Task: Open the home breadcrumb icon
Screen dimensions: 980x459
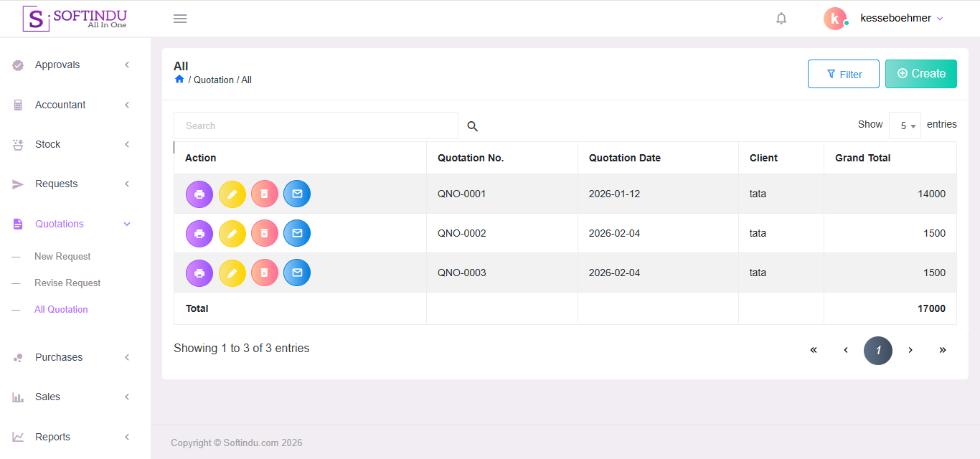Action: (x=179, y=79)
